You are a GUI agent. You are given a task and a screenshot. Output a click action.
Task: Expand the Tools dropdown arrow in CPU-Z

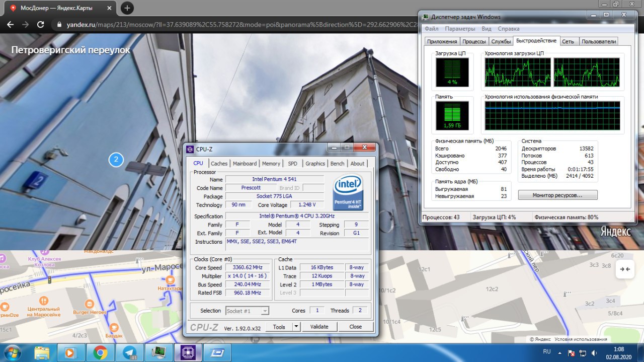(296, 327)
